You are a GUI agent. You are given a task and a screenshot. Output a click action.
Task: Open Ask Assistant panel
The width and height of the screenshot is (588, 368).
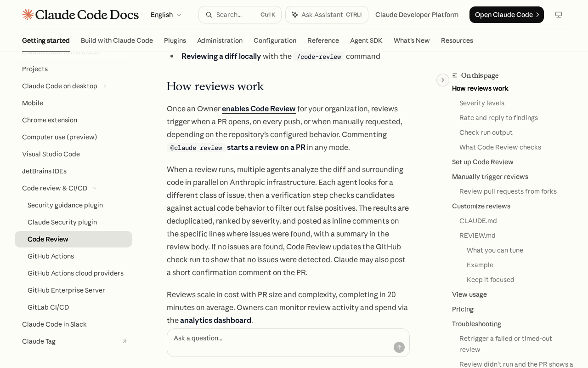point(327,15)
